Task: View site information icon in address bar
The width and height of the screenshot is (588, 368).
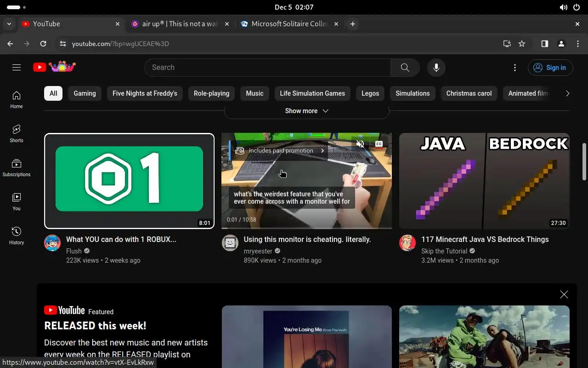Action: [x=62, y=44]
